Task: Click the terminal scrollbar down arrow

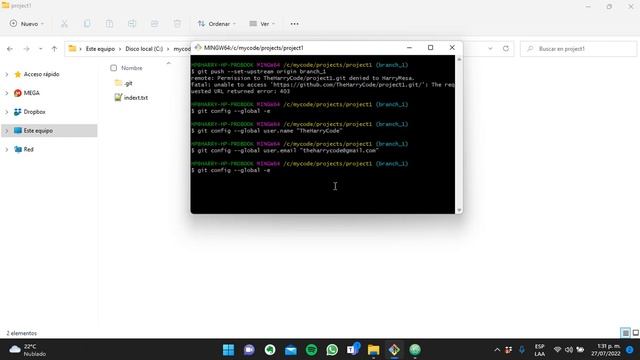Action: (x=459, y=210)
